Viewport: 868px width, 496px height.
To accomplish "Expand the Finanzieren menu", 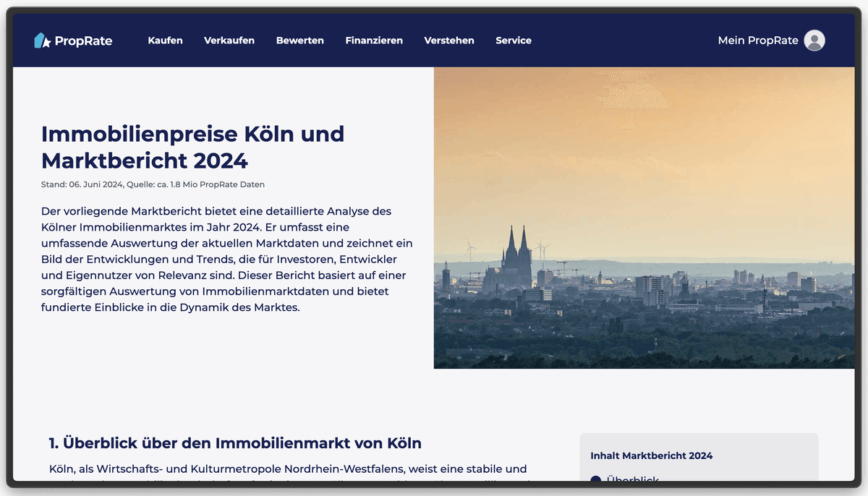I will (374, 40).
